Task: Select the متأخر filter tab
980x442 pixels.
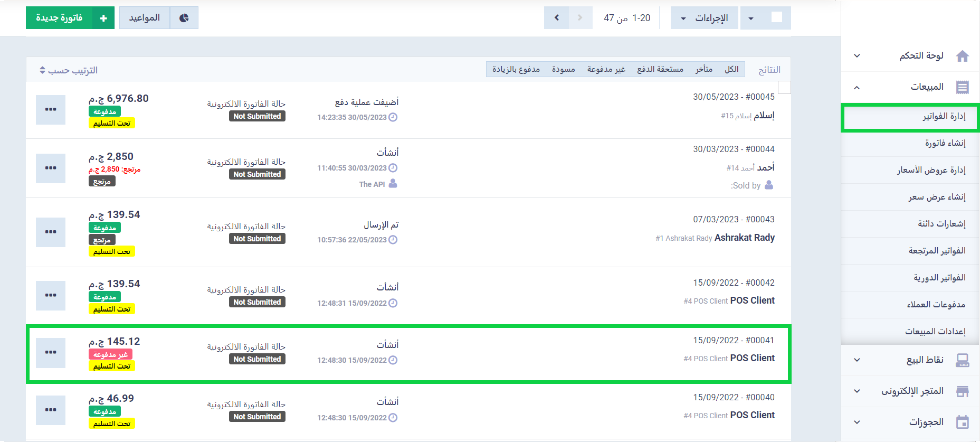Action: click(703, 69)
